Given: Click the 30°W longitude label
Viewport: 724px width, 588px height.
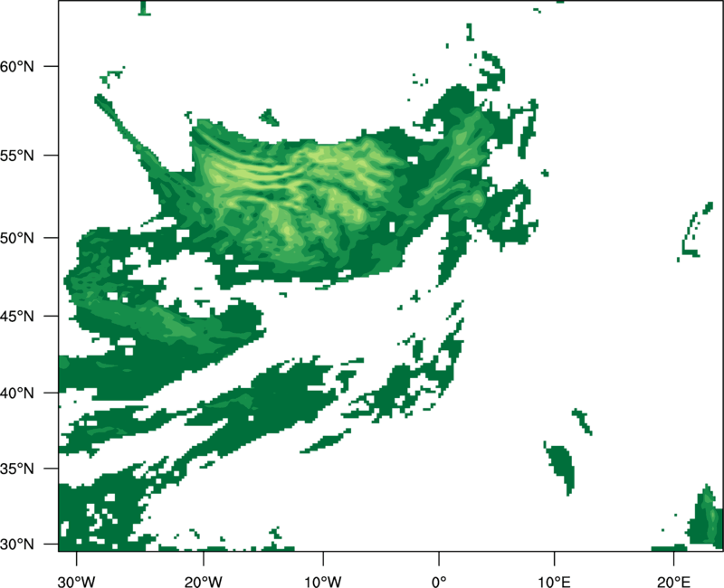Looking at the screenshot, I should [76, 582].
